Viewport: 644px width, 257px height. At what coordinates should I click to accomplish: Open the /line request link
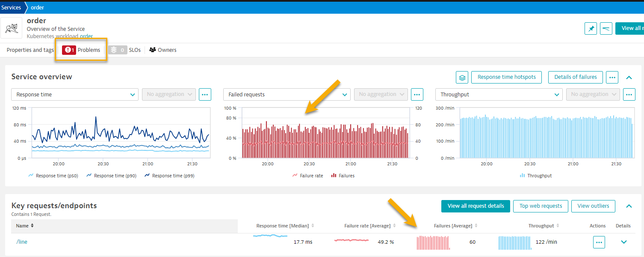pyautogui.click(x=22, y=242)
